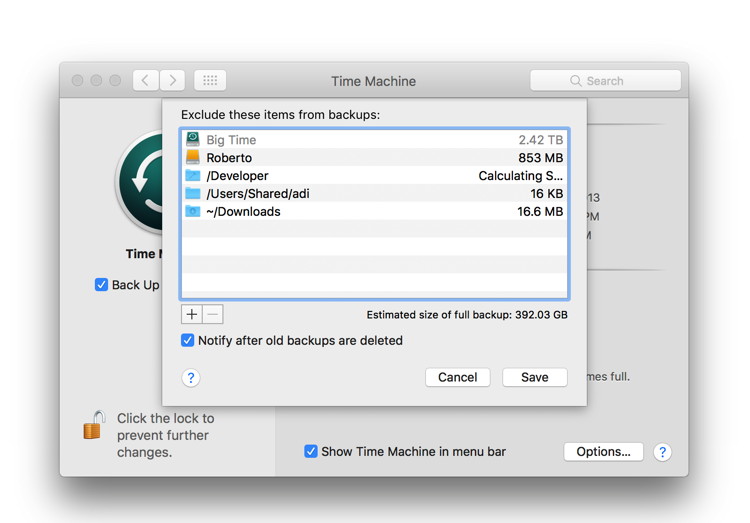Select the ~/Downloads folder icon

click(x=193, y=211)
